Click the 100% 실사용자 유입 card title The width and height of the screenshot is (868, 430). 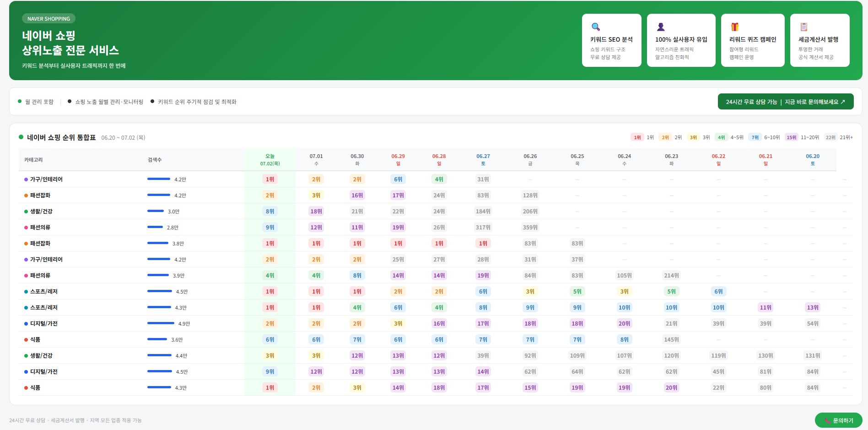click(x=681, y=39)
